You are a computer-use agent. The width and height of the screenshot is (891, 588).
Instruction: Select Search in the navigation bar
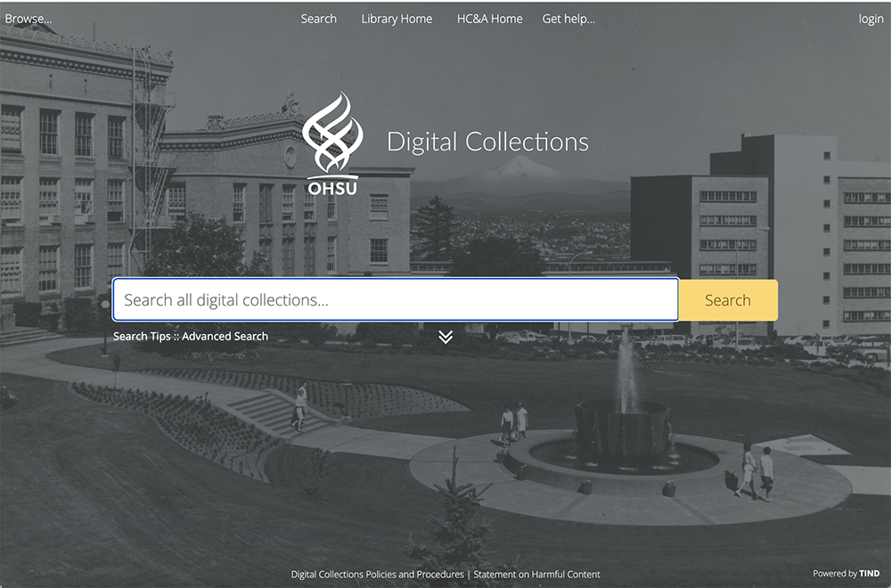318,18
